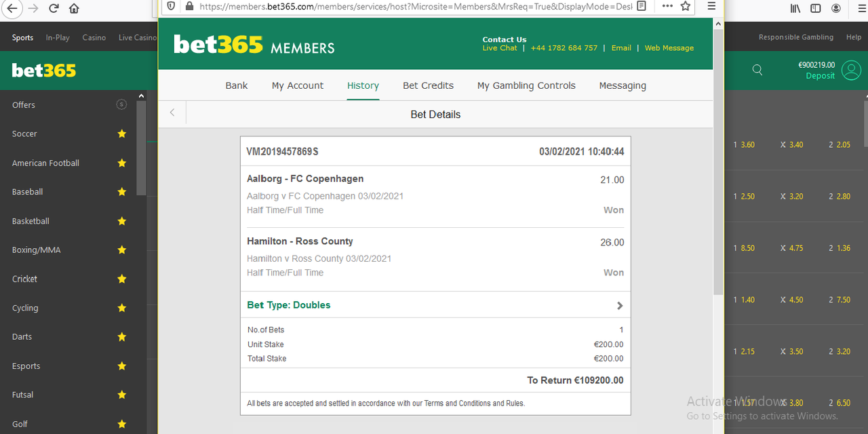Screen dimensions: 868x434
Task: Open Cricket in the sports sidebar
Action: coord(24,279)
